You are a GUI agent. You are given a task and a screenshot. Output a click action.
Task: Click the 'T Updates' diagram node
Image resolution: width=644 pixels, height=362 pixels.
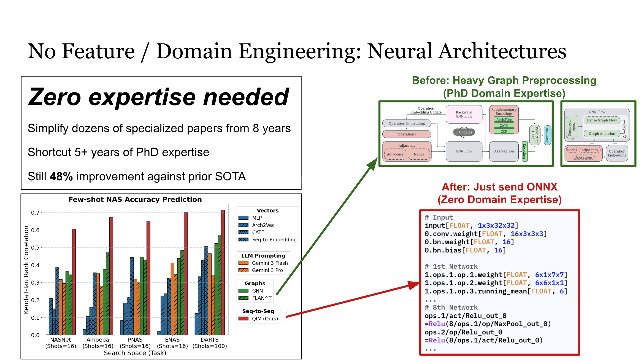coord(464,132)
